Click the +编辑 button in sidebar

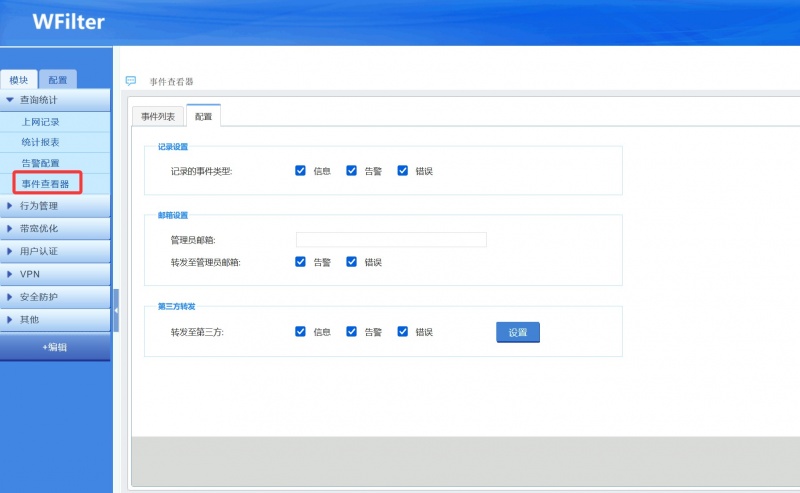pyautogui.click(x=55, y=347)
